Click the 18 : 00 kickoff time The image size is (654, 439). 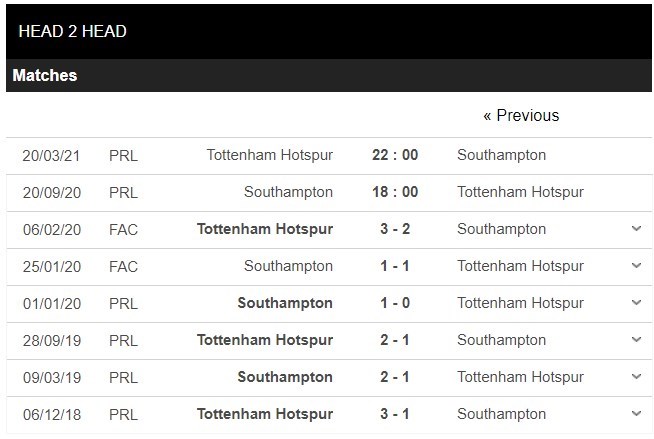(394, 192)
